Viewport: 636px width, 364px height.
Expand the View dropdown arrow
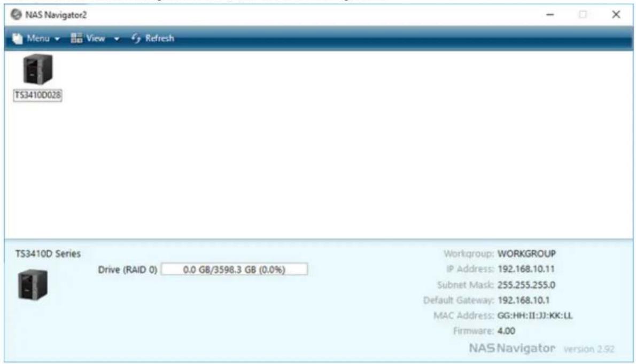(x=117, y=38)
